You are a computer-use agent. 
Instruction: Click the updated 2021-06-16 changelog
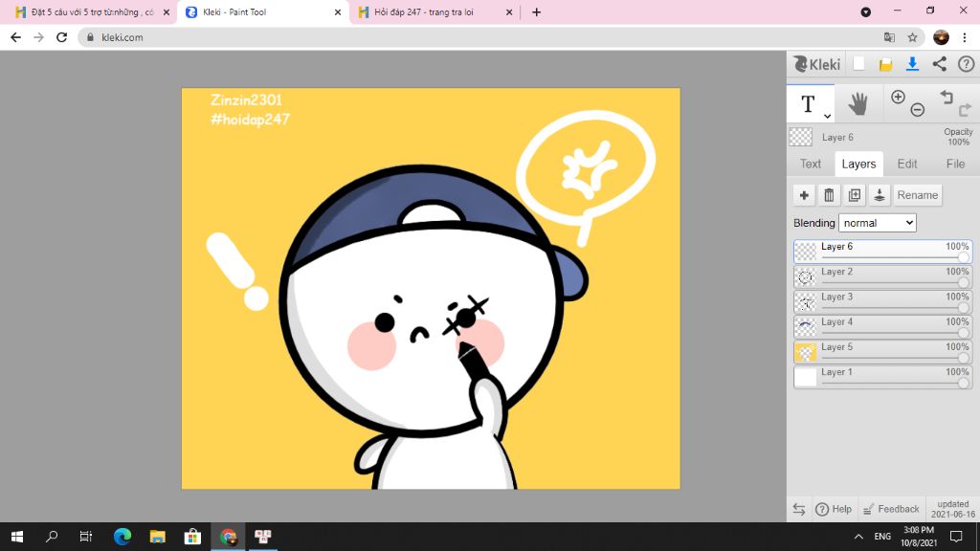pos(952,509)
